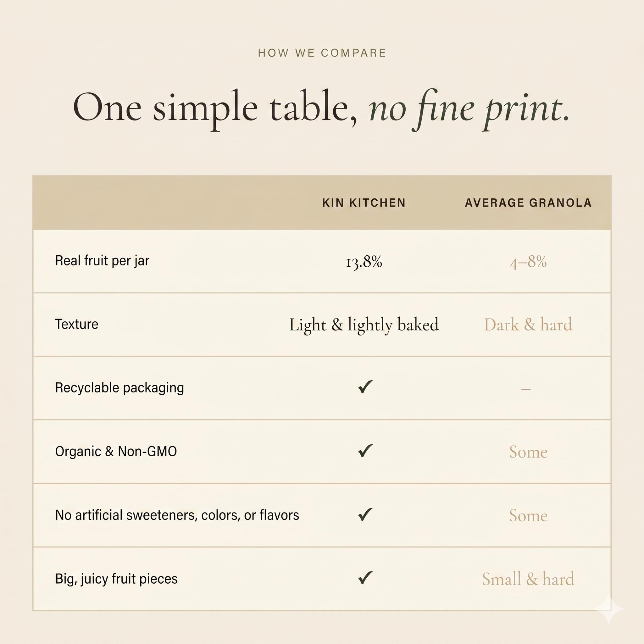
Task: Click the 'HOW WE COMPARE' heading
Action: click(322, 53)
